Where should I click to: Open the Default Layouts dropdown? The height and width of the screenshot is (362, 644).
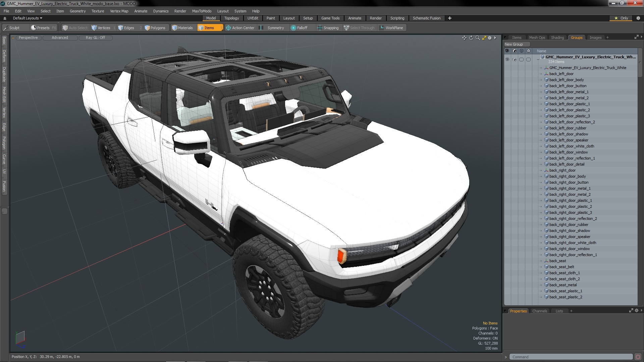click(28, 18)
